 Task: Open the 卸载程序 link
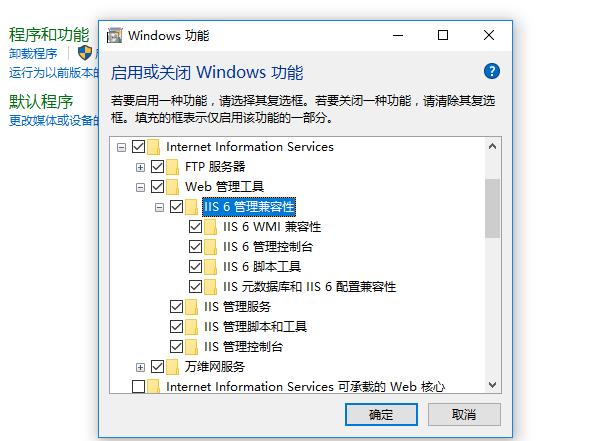(x=33, y=53)
